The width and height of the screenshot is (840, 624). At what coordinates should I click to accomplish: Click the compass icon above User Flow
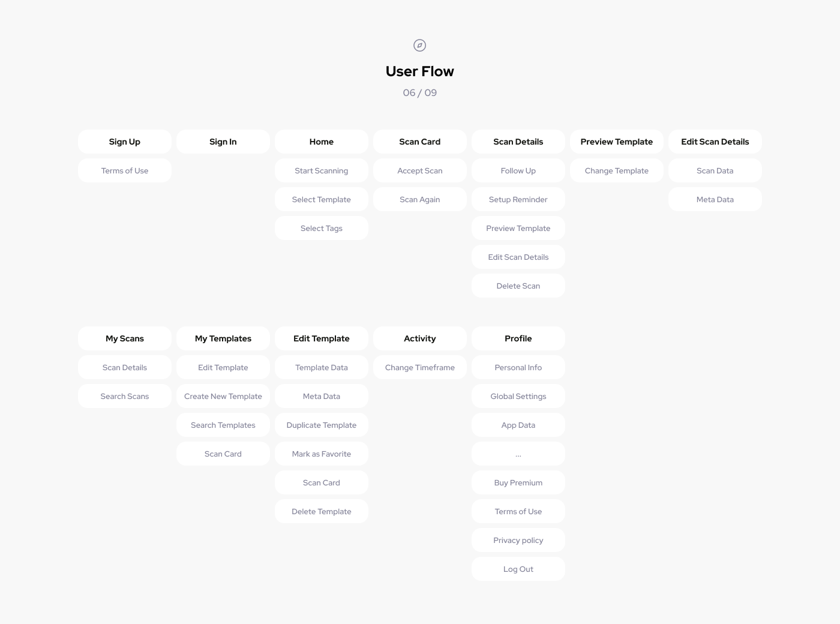coord(420,45)
